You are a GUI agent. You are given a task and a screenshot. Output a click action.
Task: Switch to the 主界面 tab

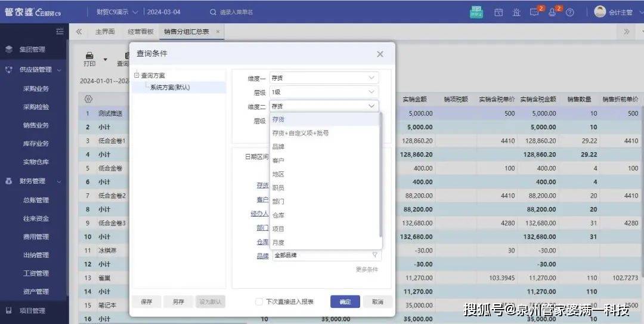click(105, 31)
